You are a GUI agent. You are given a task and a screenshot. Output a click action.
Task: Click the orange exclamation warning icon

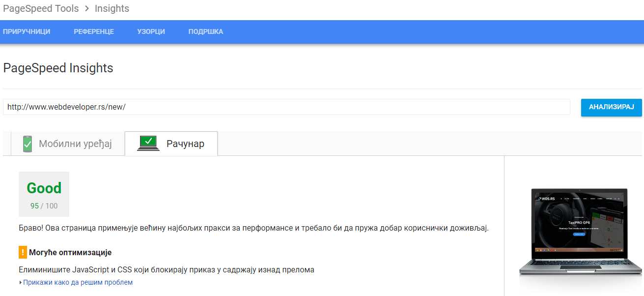click(x=23, y=252)
